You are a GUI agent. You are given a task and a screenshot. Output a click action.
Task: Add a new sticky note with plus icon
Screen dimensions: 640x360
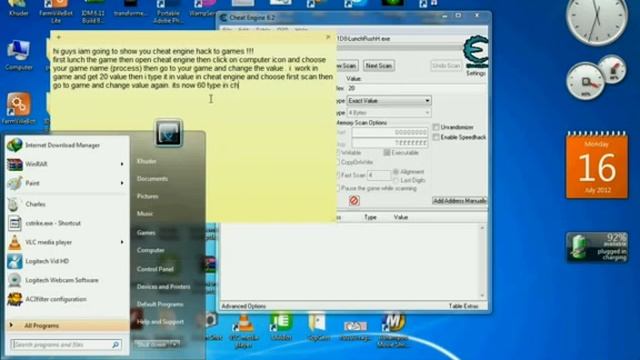point(58,37)
